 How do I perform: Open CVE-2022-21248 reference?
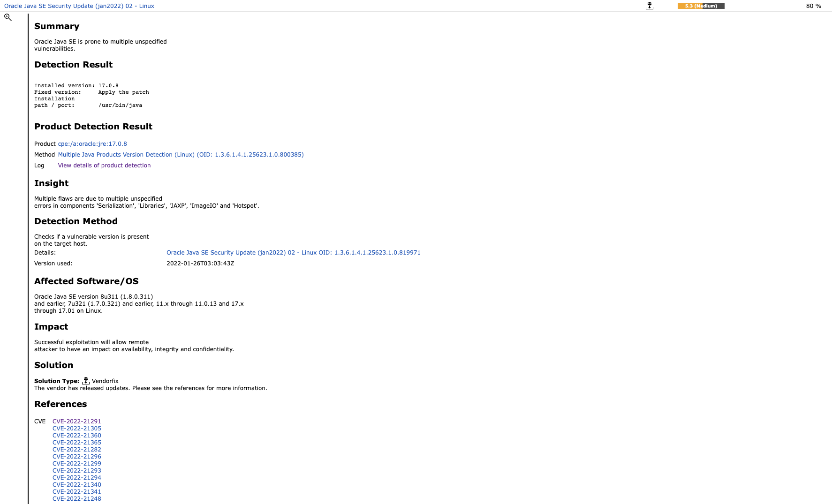pos(77,499)
